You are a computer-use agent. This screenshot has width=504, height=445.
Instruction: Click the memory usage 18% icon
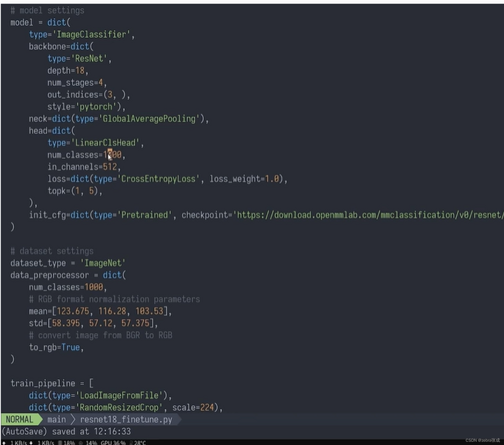point(60,443)
